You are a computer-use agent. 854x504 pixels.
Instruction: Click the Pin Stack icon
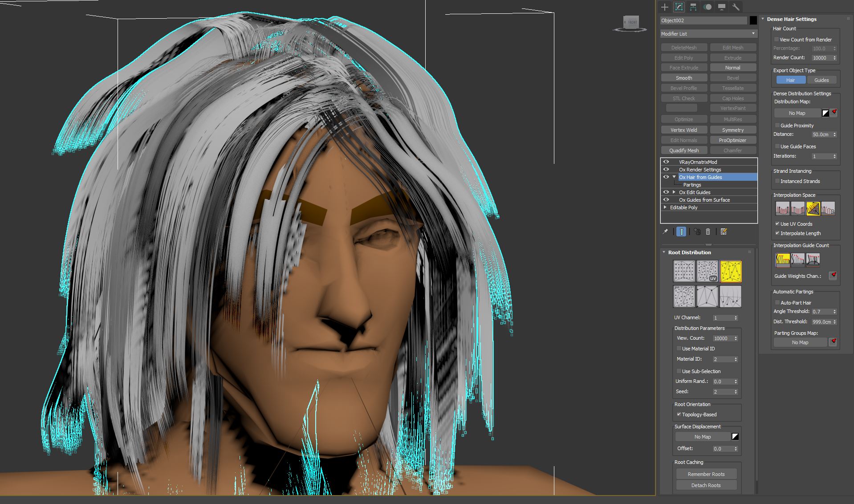(x=665, y=232)
